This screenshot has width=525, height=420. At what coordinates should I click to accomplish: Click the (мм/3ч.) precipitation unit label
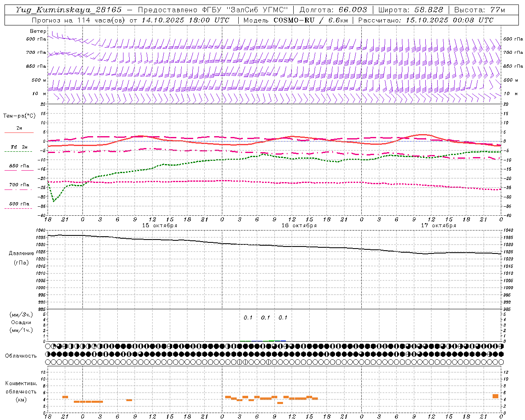(x=21, y=315)
